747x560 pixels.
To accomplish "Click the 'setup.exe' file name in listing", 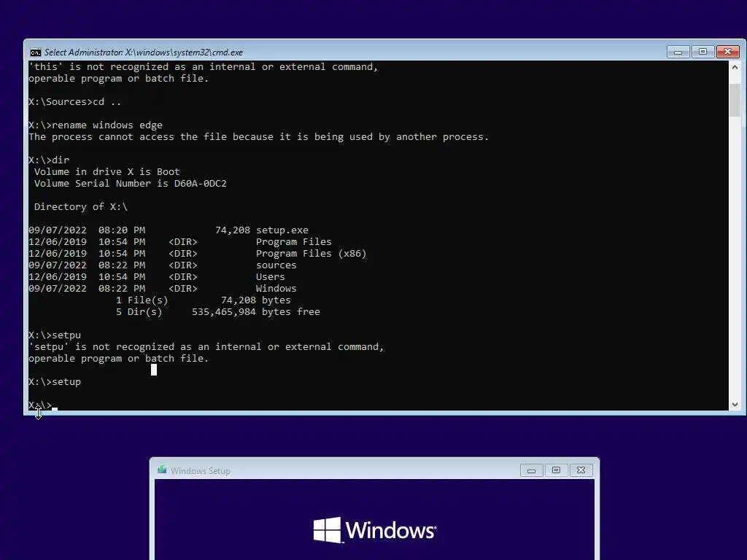I will click(282, 230).
